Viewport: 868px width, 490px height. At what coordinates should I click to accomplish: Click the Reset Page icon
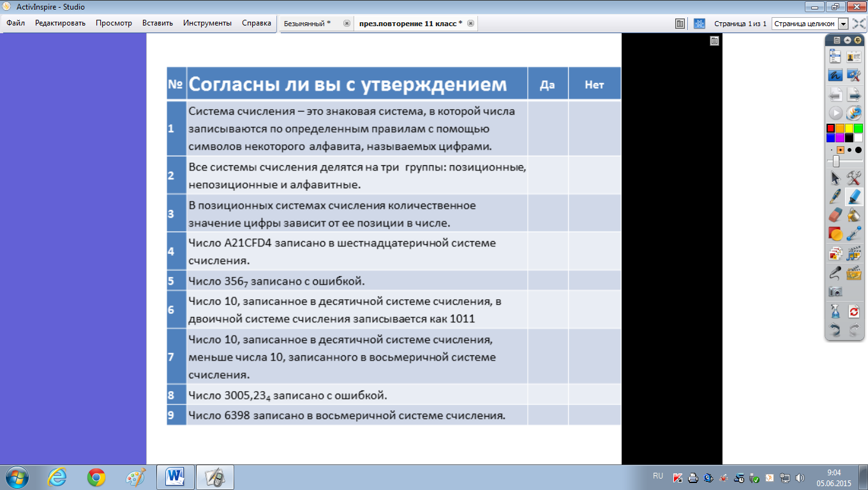pyautogui.click(x=854, y=311)
